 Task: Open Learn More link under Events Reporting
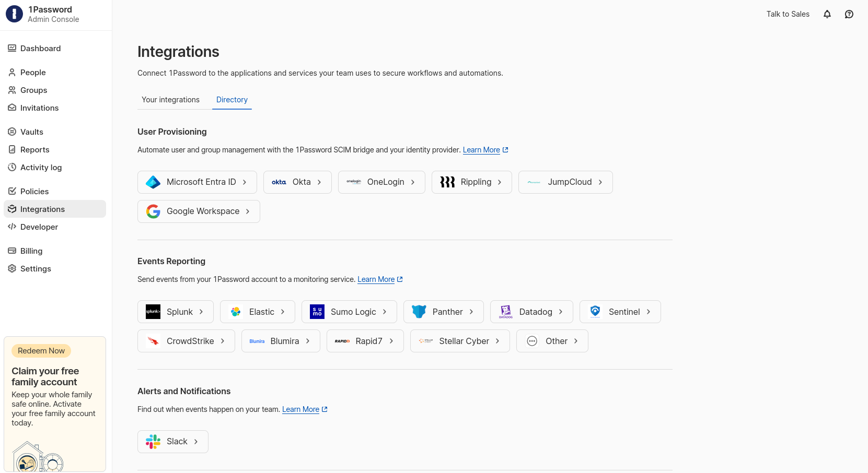[376, 279]
